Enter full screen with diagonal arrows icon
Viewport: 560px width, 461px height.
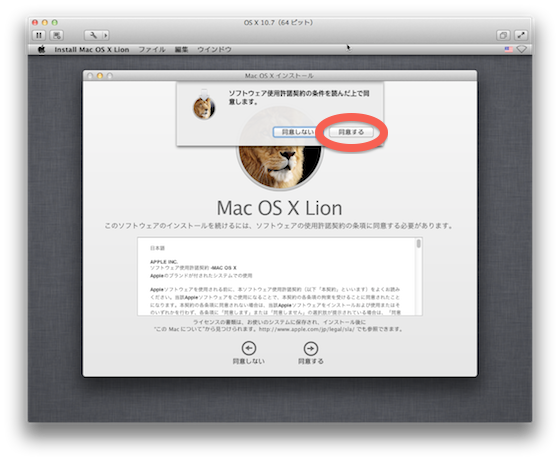(x=521, y=35)
